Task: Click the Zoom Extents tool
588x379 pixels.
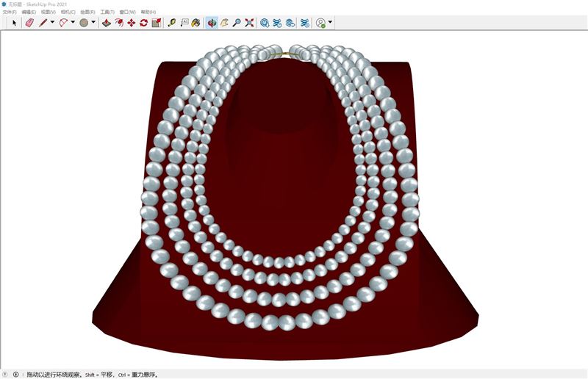Action: click(x=249, y=23)
